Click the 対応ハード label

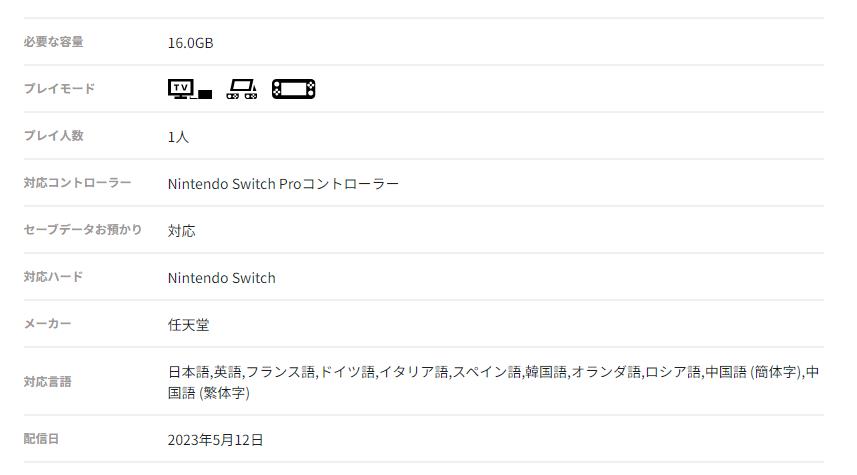(53, 277)
